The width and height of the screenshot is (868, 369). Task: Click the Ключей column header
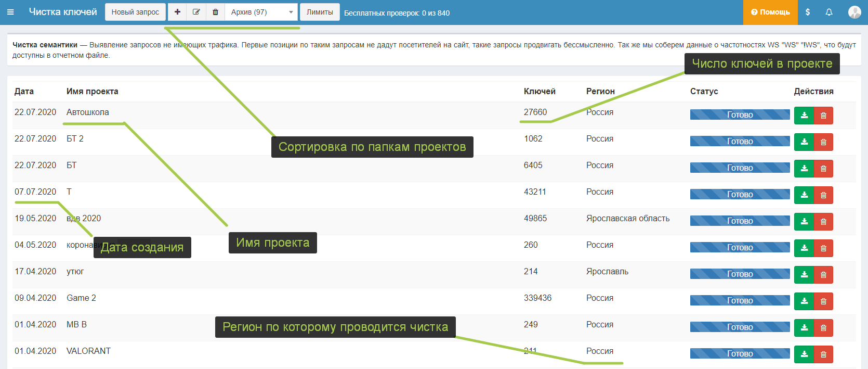(x=540, y=92)
